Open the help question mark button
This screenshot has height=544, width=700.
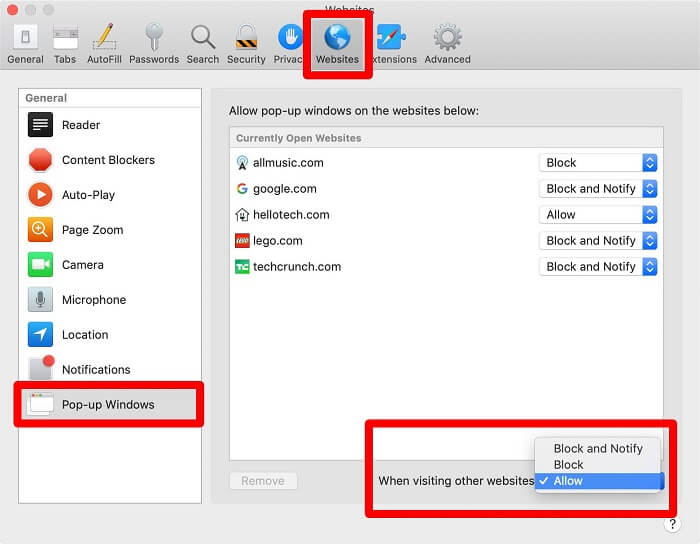pos(672,524)
